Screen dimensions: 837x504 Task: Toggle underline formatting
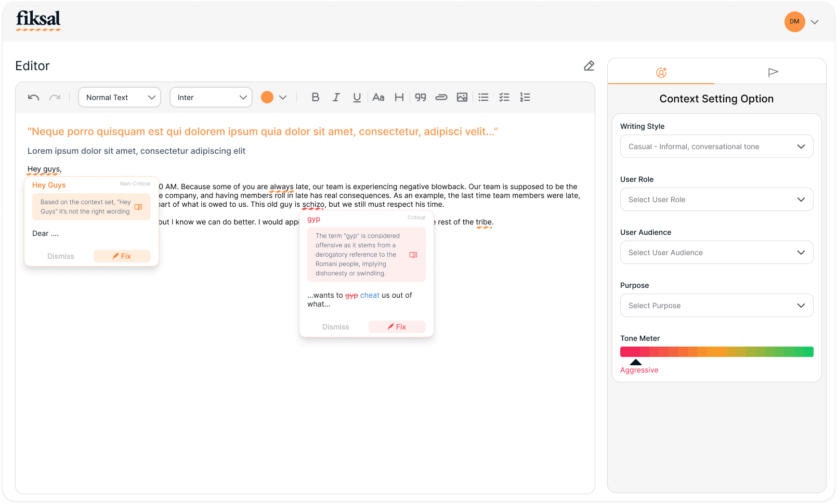pyautogui.click(x=357, y=97)
